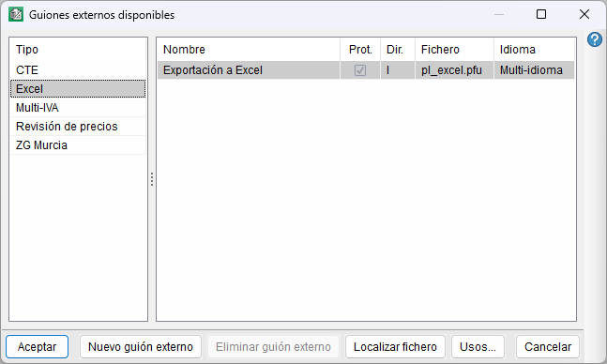This screenshot has height=364, width=607.
Task: Pick ZG Murcia from the type list
Action: pyautogui.click(x=78, y=145)
